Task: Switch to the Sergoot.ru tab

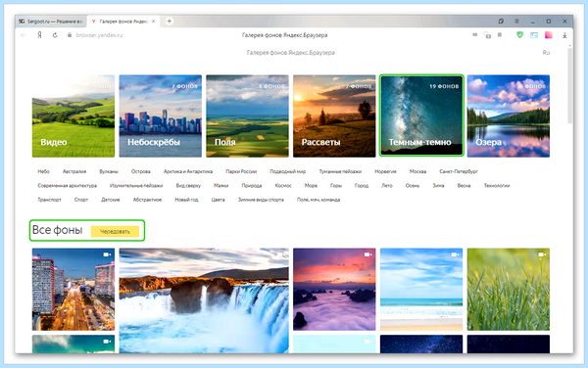Action: [51, 22]
